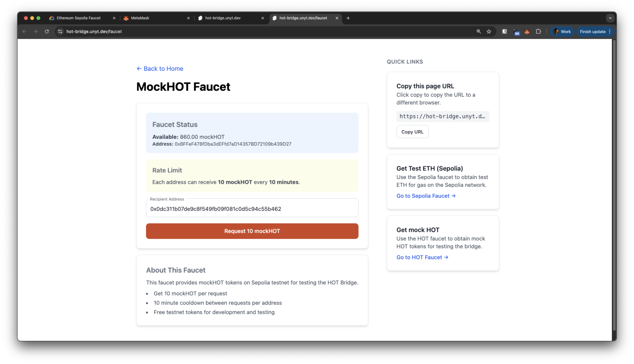This screenshot has height=364, width=634.
Task: Open the Work profile menu
Action: (x=562, y=32)
